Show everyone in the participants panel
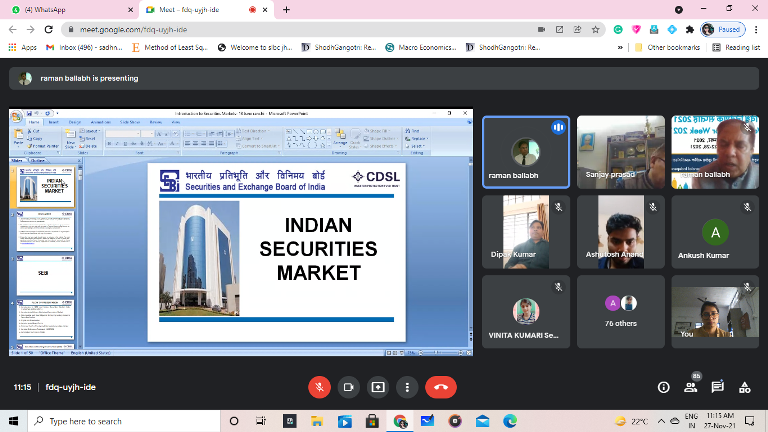The height and width of the screenshot is (432, 768). [691, 387]
